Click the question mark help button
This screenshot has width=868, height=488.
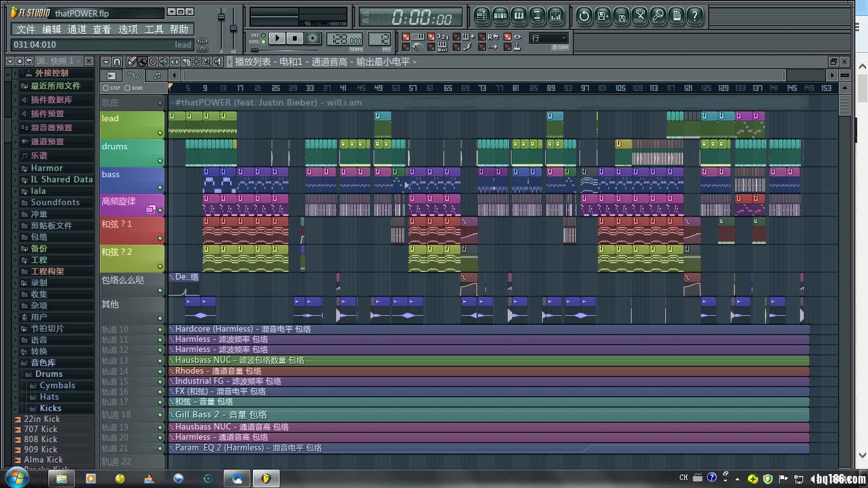coord(695,17)
